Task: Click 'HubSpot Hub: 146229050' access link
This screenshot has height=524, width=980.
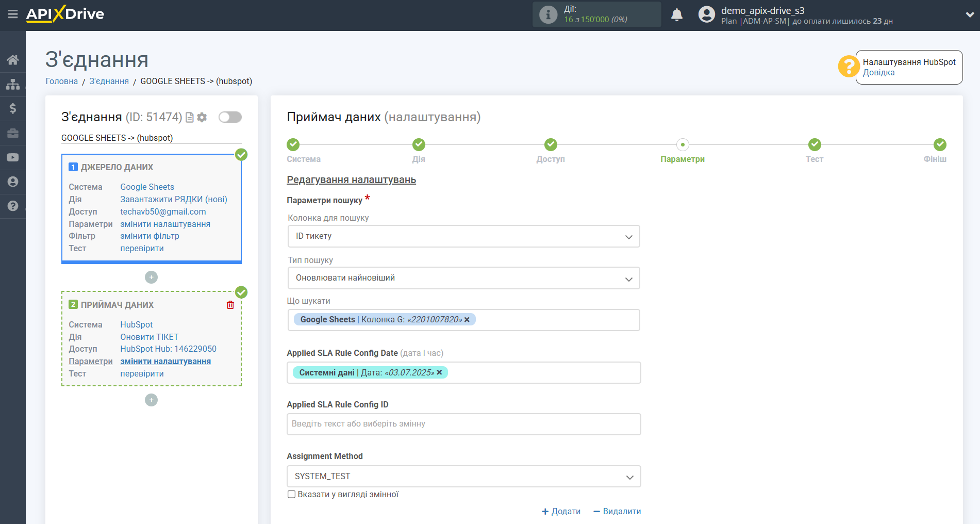Action: point(169,349)
